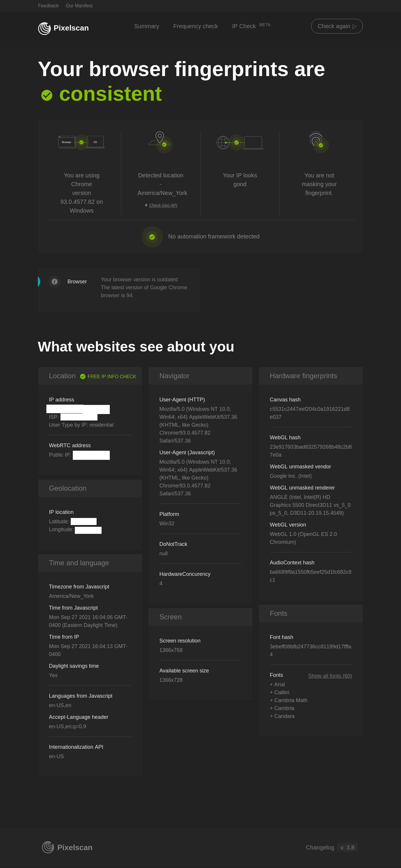Click the green check beside automation framework
Viewport: 401px width, 868px height.
click(x=152, y=237)
